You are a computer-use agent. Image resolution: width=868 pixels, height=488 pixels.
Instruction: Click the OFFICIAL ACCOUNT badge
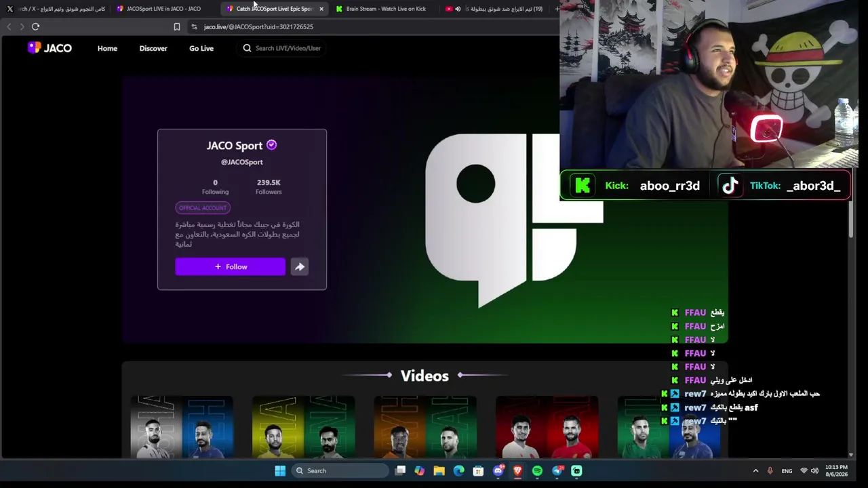click(x=203, y=208)
